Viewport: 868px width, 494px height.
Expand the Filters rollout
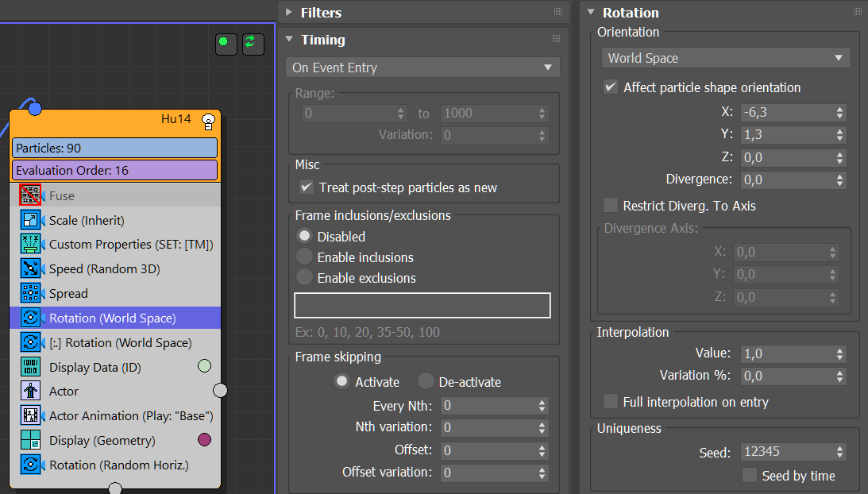(x=322, y=13)
